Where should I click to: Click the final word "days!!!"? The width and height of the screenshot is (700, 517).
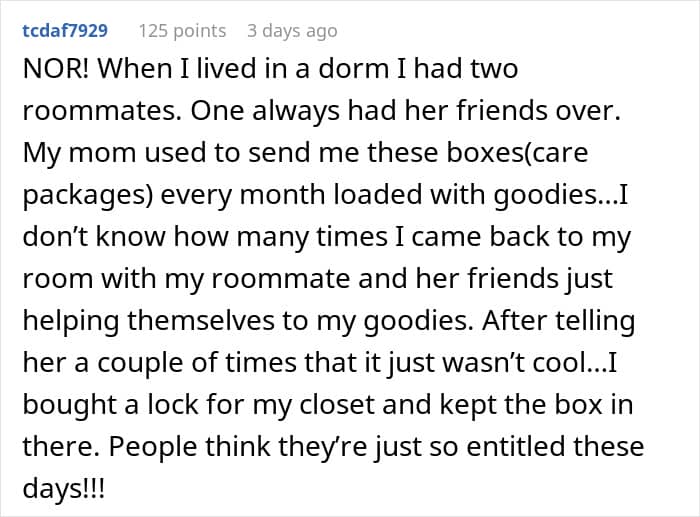coord(63,489)
